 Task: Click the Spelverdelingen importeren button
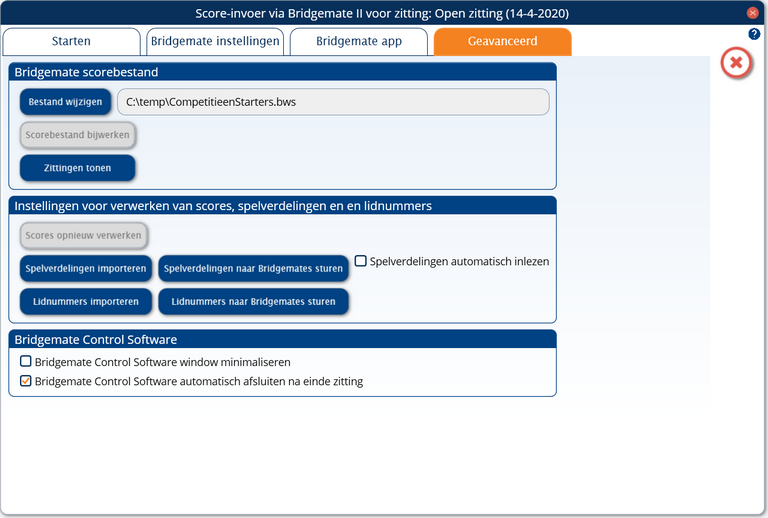(x=86, y=269)
